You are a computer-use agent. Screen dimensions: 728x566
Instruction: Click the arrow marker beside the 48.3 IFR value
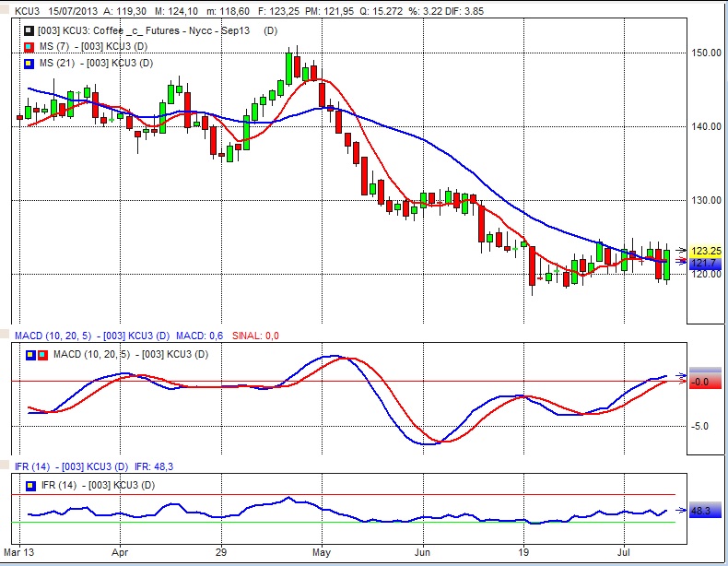(682, 509)
